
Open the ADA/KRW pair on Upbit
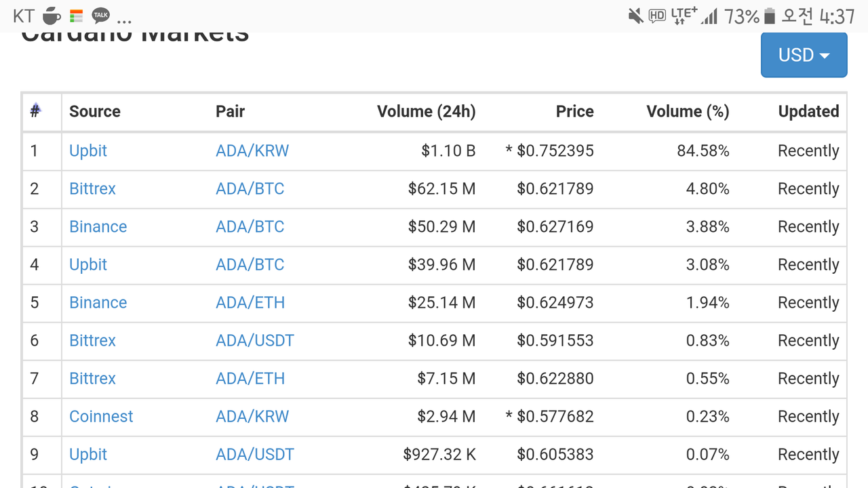[252, 150]
